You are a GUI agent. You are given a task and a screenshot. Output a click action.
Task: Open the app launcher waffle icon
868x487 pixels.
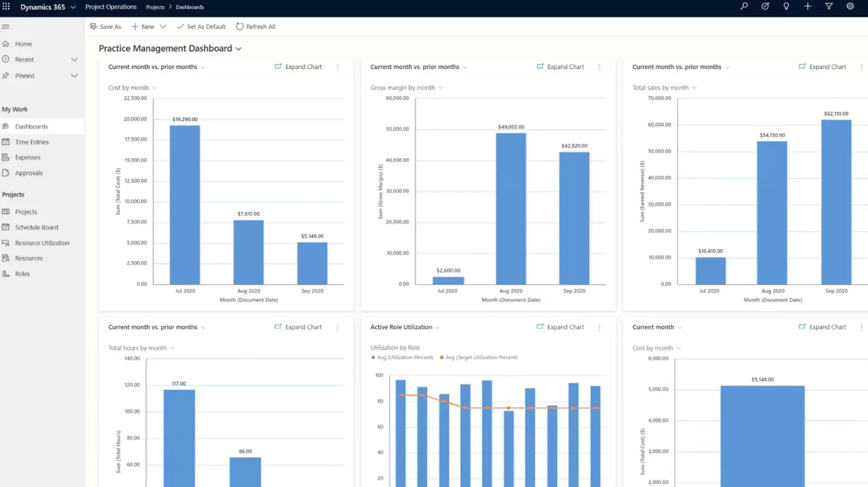pos(6,6)
